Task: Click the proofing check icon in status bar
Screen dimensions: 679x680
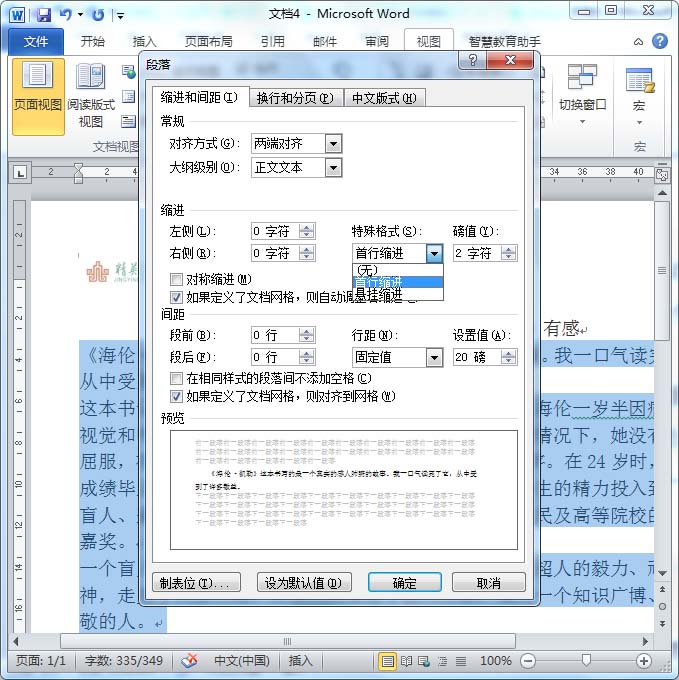Action: pos(189,661)
